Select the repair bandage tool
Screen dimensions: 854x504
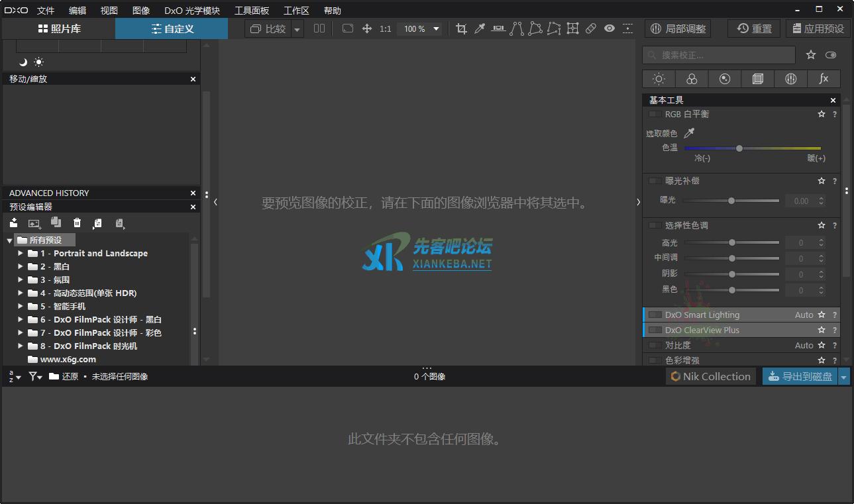(591, 28)
